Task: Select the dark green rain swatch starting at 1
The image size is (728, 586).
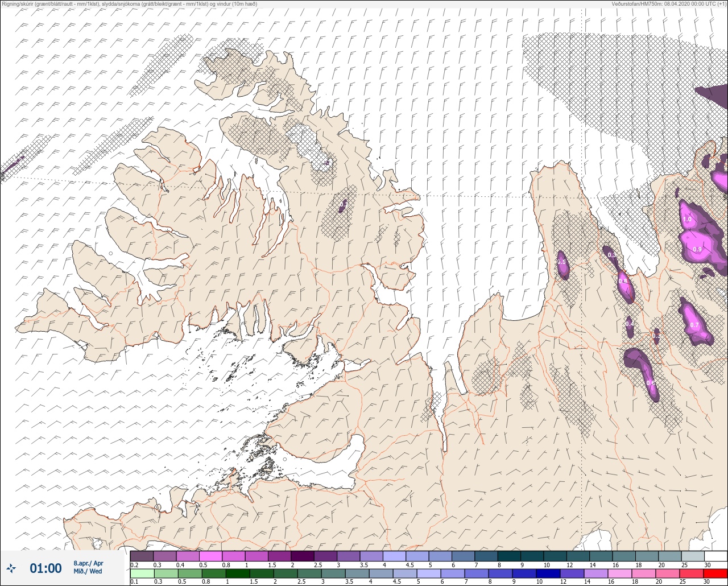Action: (x=237, y=573)
